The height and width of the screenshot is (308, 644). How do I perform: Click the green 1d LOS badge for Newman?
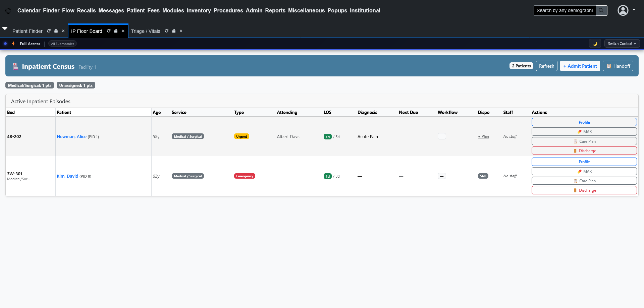point(327,137)
